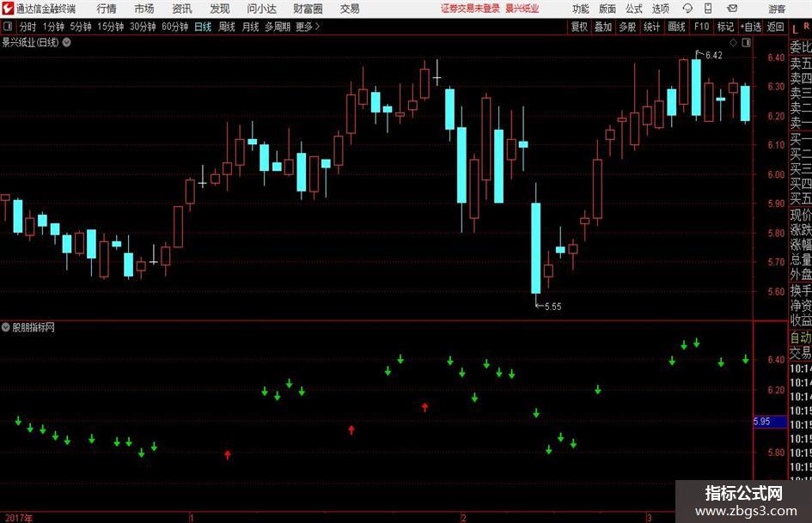
Task: Toggle the left panel icon beside 分时
Action: point(7,27)
